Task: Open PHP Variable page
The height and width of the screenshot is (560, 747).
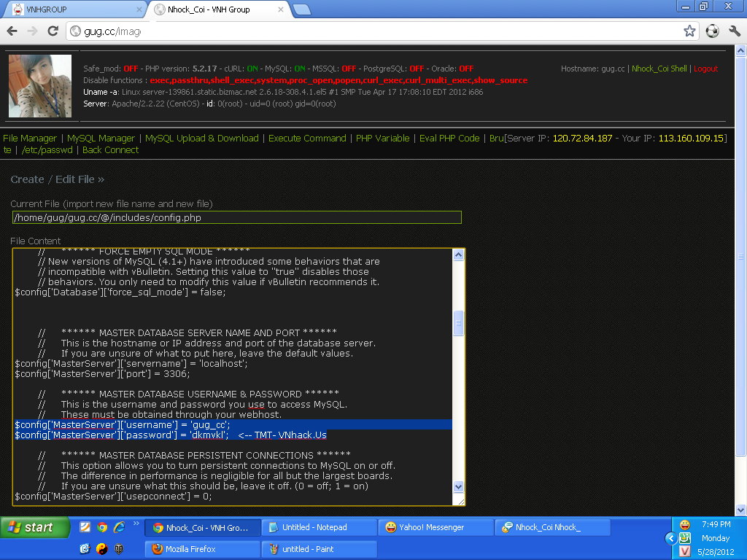Action: click(x=382, y=138)
